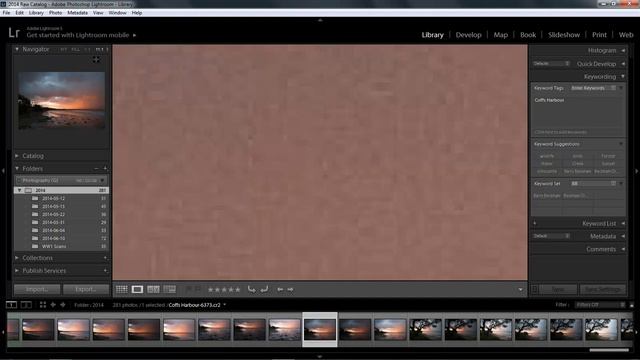The height and width of the screenshot is (360, 640).
Task: Expand Publish Services panel
Action: (x=17, y=271)
